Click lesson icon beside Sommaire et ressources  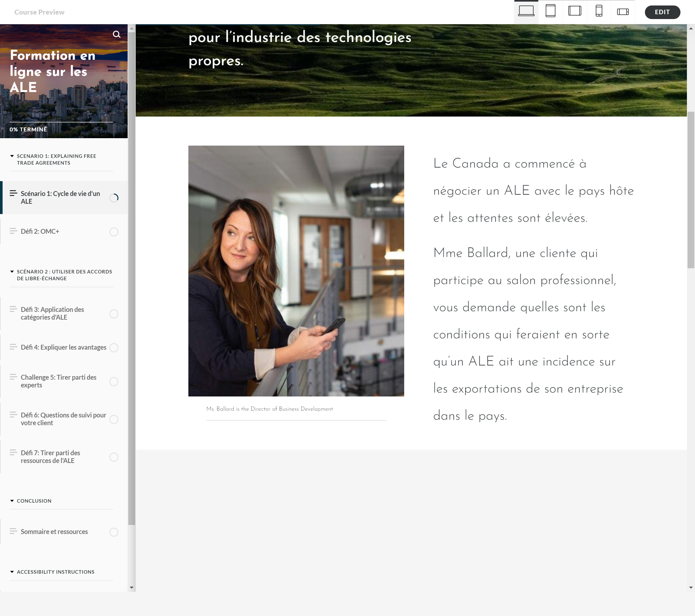[13, 531]
